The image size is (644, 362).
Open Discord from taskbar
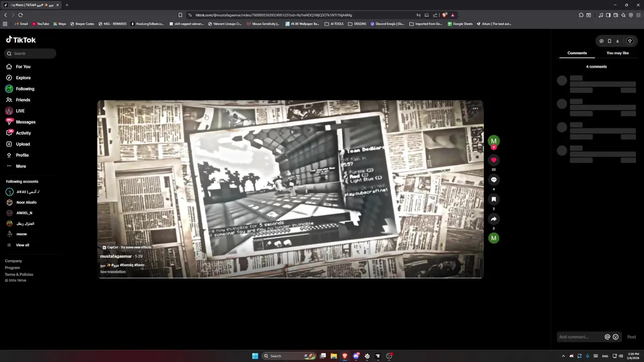coord(356,356)
